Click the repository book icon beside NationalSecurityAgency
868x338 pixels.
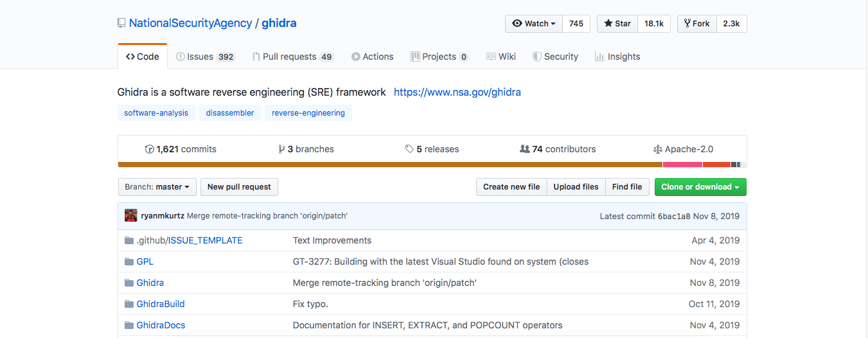click(x=121, y=23)
